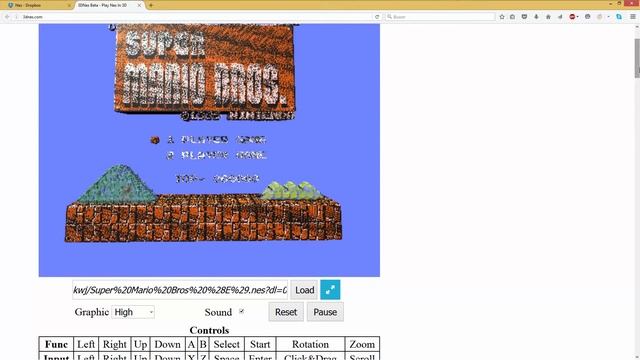Open the blue extension icon near menu
The width and height of the screenshot is (640, 360).
click(x=619, y=17)
